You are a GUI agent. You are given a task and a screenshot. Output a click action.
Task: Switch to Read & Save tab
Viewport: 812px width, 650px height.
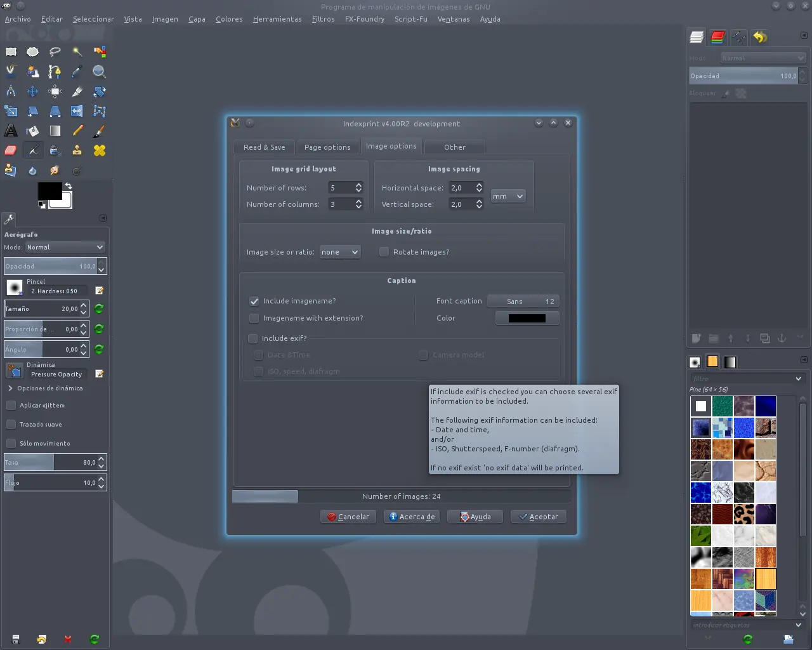pyautogui.click(x=265, y=147)
